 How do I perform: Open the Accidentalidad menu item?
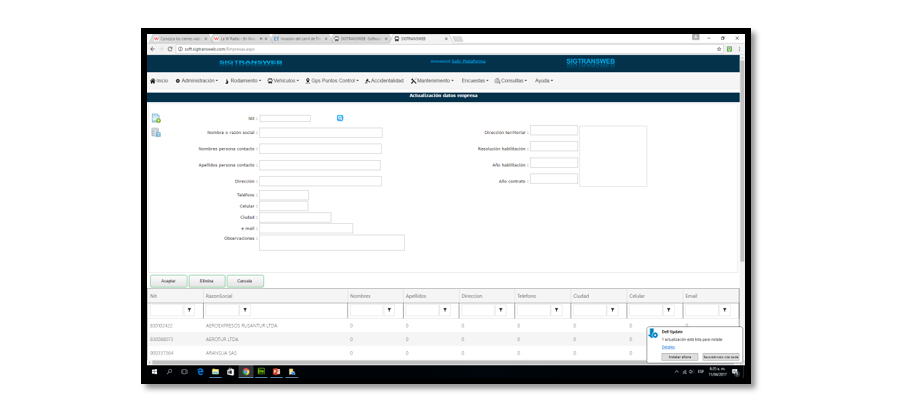coord(384,80)
